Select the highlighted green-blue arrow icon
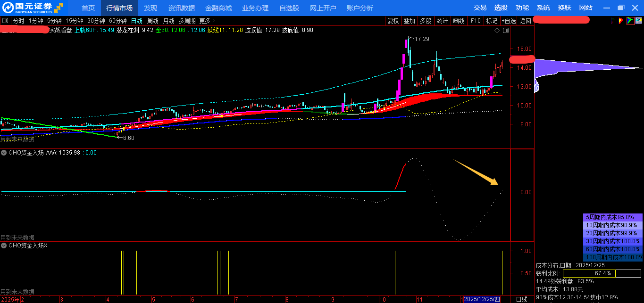 630,21
